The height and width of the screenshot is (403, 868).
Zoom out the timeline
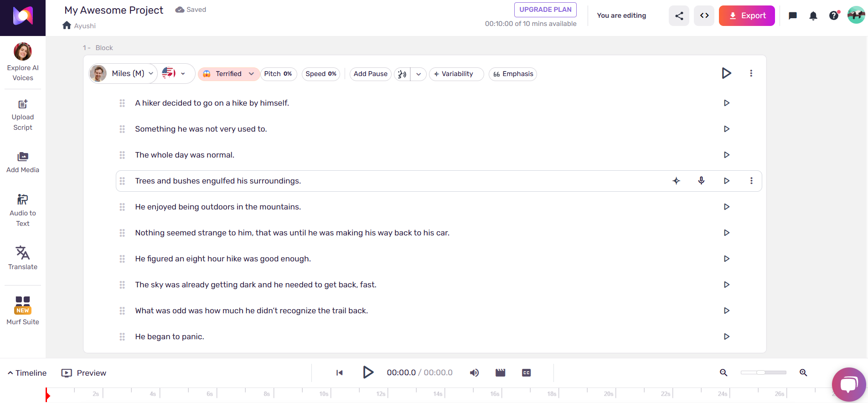click(x=723, y=372)
